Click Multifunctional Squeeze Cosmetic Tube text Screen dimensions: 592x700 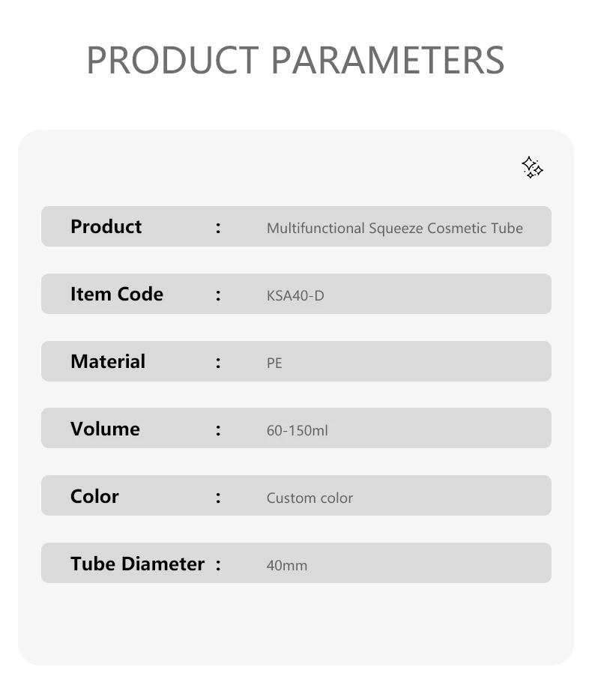coord(395,228)
